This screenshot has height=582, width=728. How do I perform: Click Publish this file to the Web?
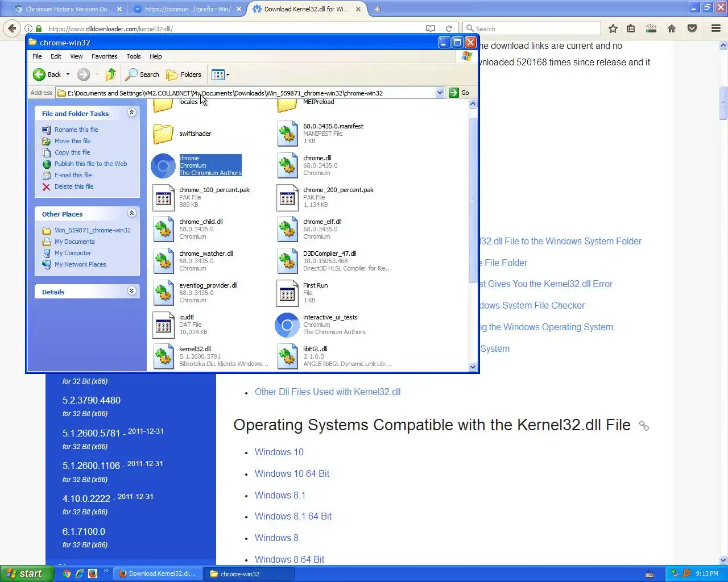91,164
